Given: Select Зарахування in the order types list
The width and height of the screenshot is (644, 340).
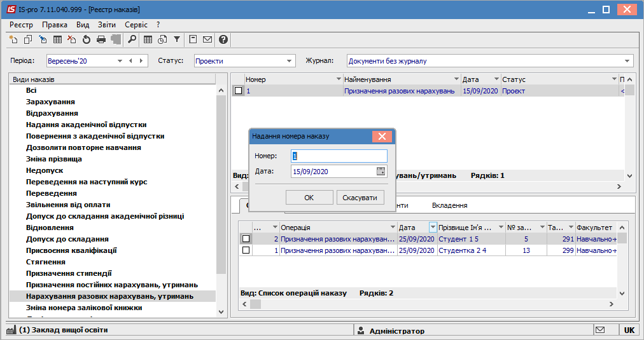Looking at the screenshot, I should (x=50, y=102).
